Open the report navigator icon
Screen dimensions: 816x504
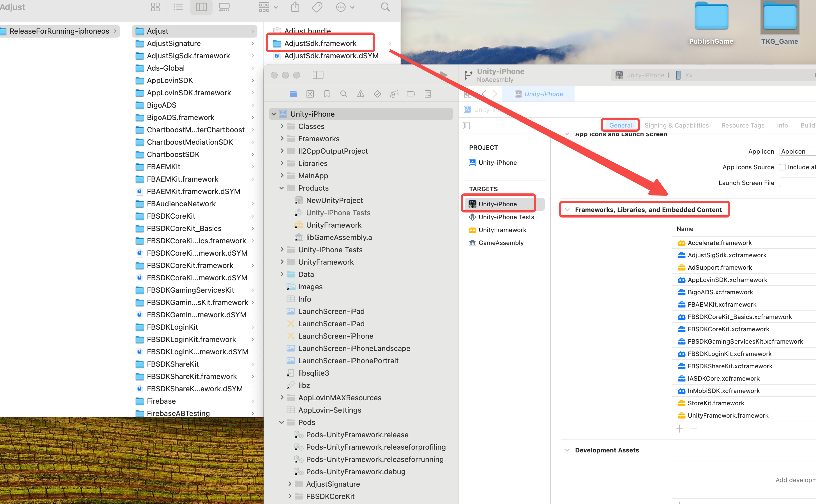tap(428, 94)
